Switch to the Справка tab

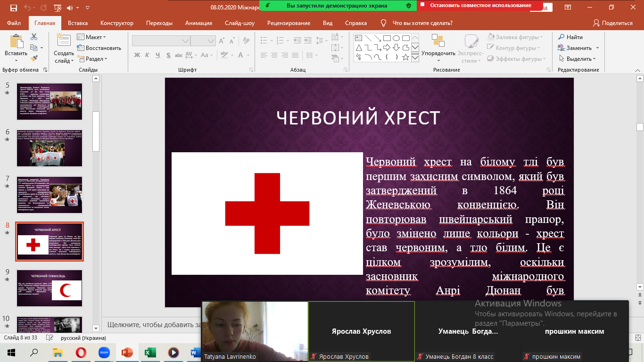pos(356,23)
